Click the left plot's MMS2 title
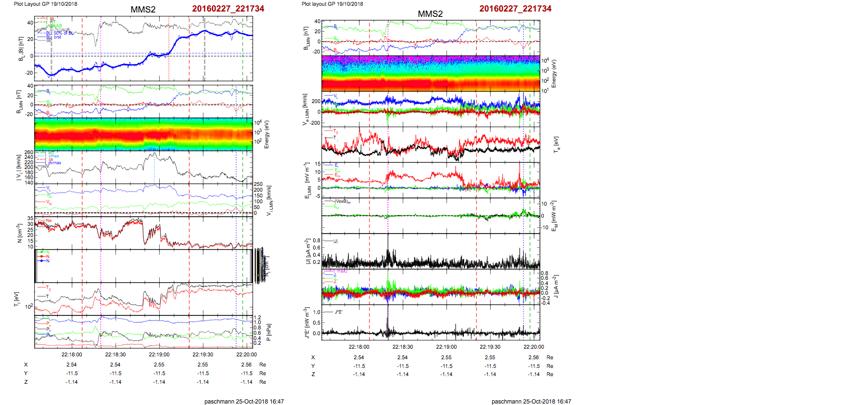868x405 pixels. (143, 10)
